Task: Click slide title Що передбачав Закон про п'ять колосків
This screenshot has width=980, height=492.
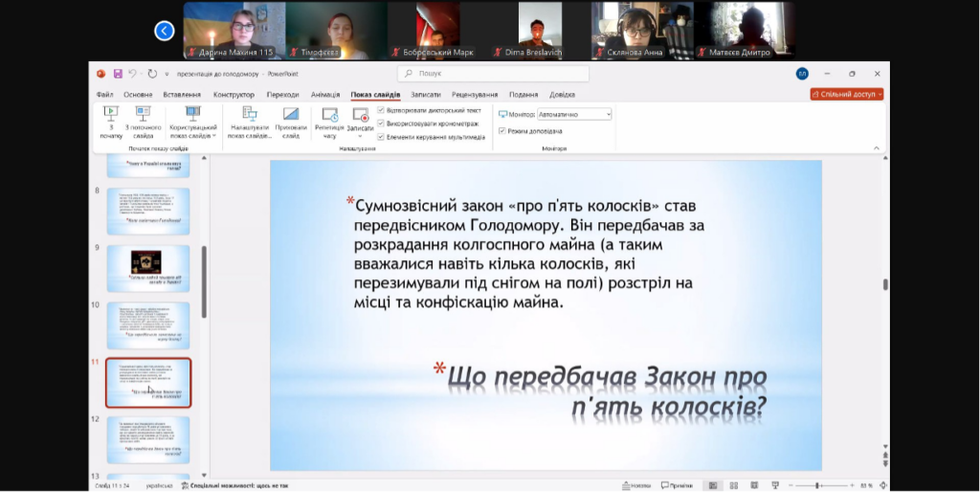Action: 606,391
